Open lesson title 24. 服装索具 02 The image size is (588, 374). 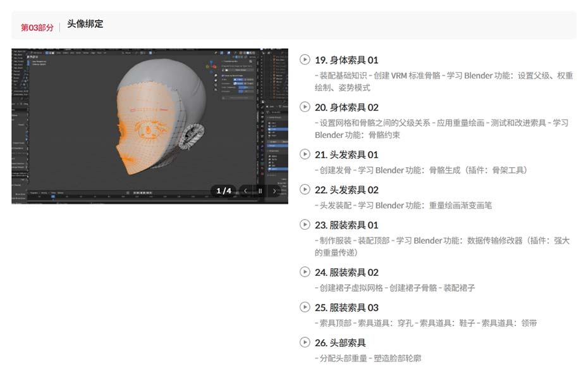[x=346, y=273]
